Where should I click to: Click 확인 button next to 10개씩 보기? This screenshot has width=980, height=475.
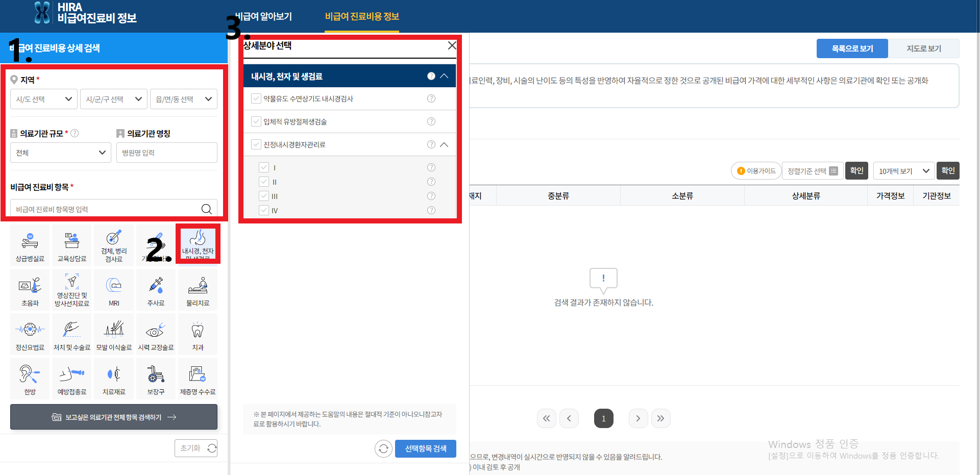coord(948,170)
